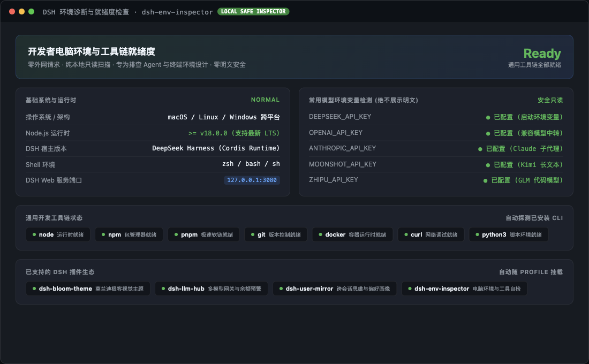Open the dsh-bloom-theme plugin chip
The image size is (589, 364).
coord(88,289)
